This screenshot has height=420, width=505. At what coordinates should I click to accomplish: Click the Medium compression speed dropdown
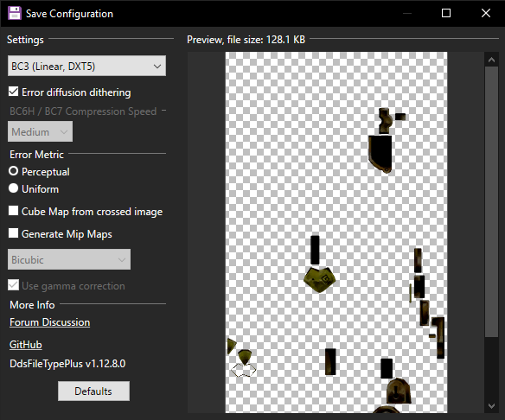point(41,131)
